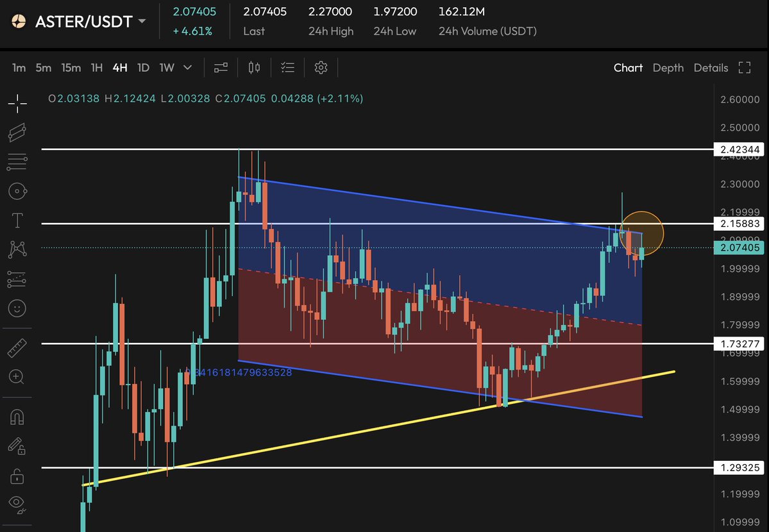Screen dimensions: 769x532
Task: Switch to 1m timeframe
Action: (19, 68)
